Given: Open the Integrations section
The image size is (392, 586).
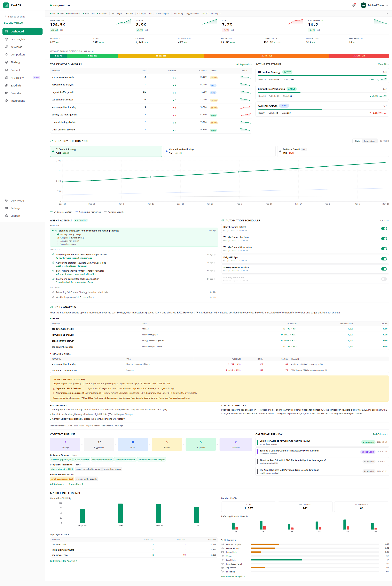Looking at the screenshot, I should click(x=17, y=101).
